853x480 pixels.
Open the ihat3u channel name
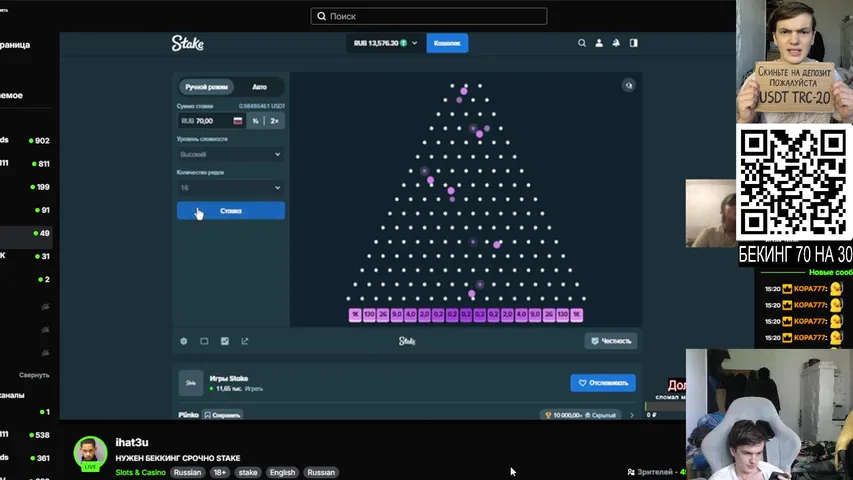pyautogui.click(x=132, y=443)
